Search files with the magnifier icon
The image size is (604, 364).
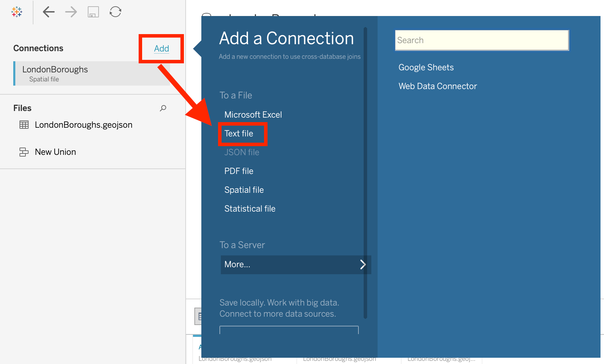point(163,108)
